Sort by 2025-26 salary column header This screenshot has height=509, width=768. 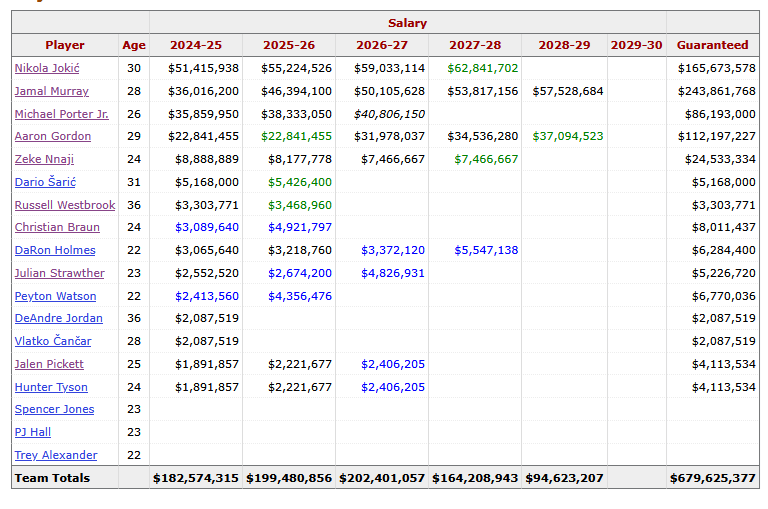pyautogui.click(x=289, y=45)
